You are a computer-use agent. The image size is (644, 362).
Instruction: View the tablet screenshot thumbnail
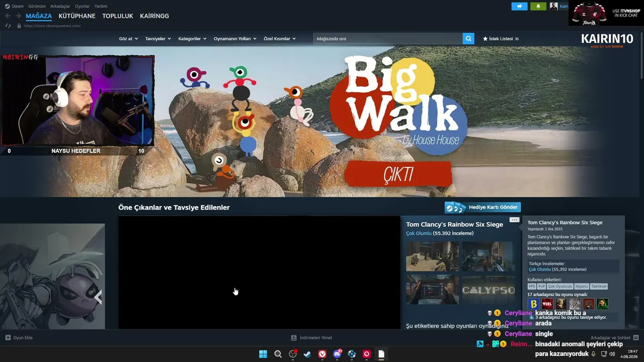point(433,289)
